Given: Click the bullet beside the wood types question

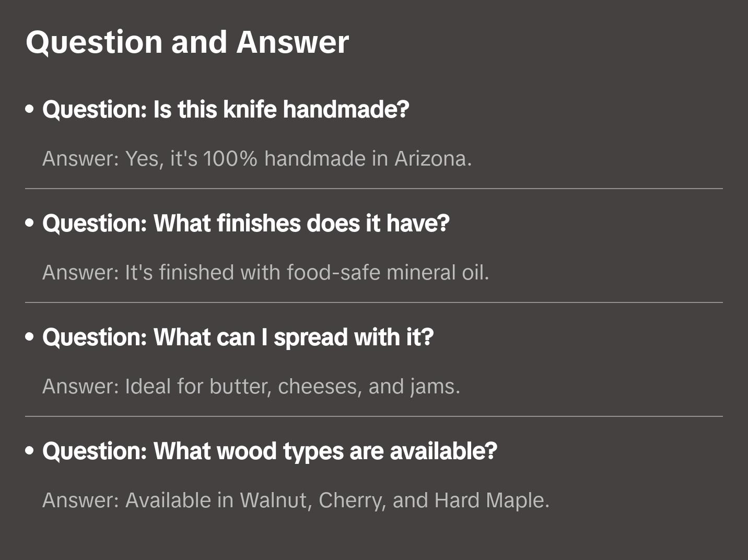Looking at the screenshot, I should pos(30,451).
